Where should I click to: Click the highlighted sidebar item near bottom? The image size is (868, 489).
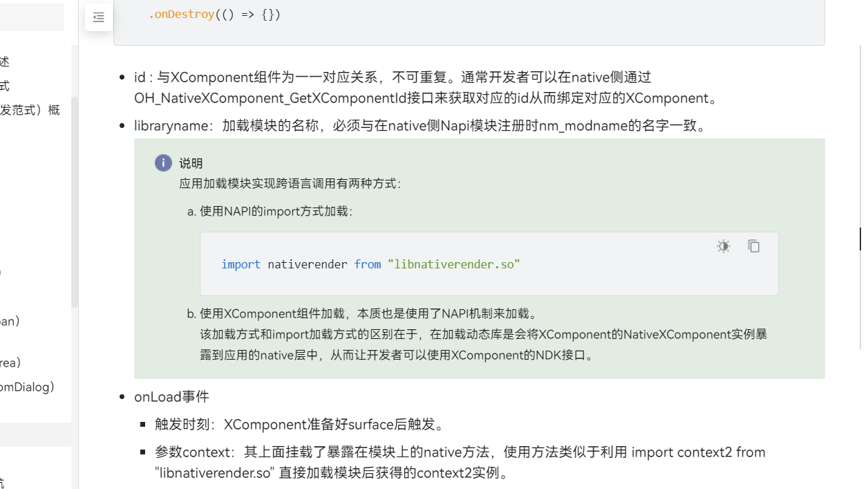pyautogui.click(x=35, y=435)
